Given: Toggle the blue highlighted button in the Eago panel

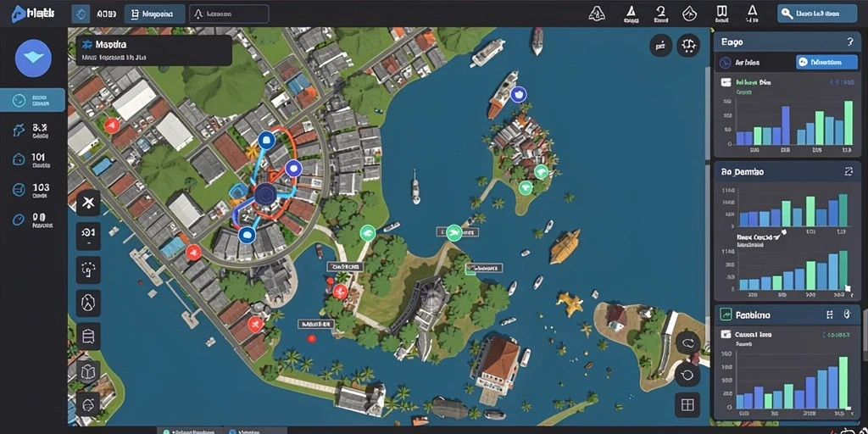Looking at the screenshot, I should pyautogui.click(x=826, y=62).
